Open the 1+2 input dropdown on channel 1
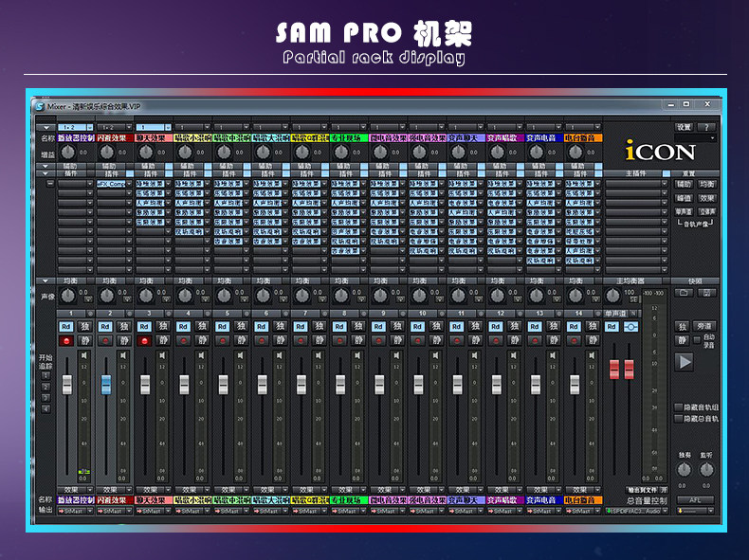749x560 pixels. click(90, 128)
